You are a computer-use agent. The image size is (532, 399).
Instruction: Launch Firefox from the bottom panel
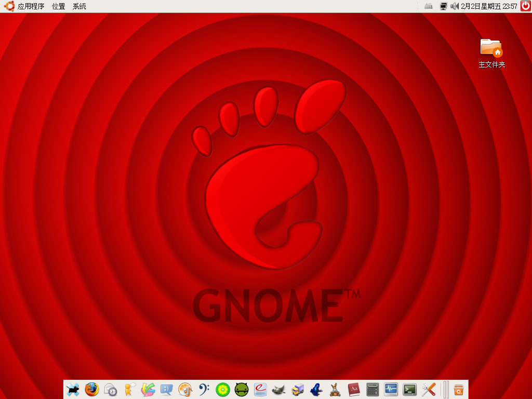click(91, 390)
